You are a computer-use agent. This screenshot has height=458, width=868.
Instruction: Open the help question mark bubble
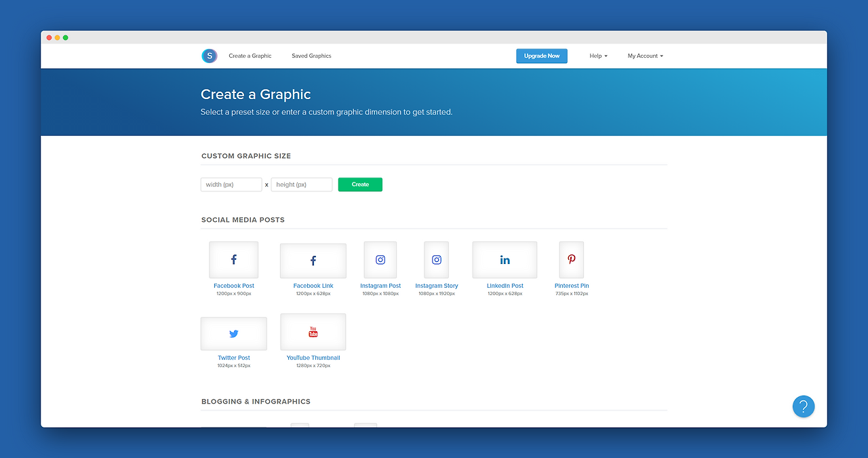(x=804, y=406)
